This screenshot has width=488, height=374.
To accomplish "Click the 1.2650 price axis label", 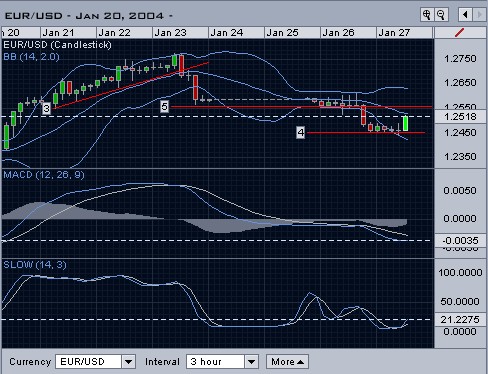I will coord(460,83).
